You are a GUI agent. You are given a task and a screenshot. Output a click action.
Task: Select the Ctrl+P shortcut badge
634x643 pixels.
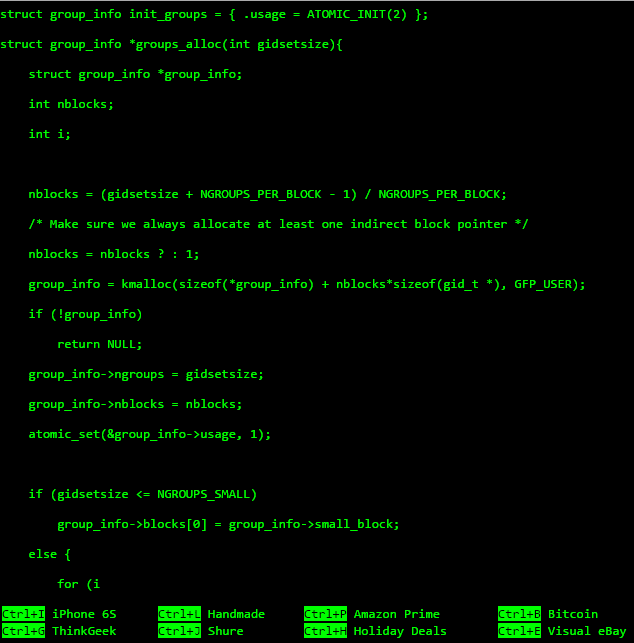[326, 614]
